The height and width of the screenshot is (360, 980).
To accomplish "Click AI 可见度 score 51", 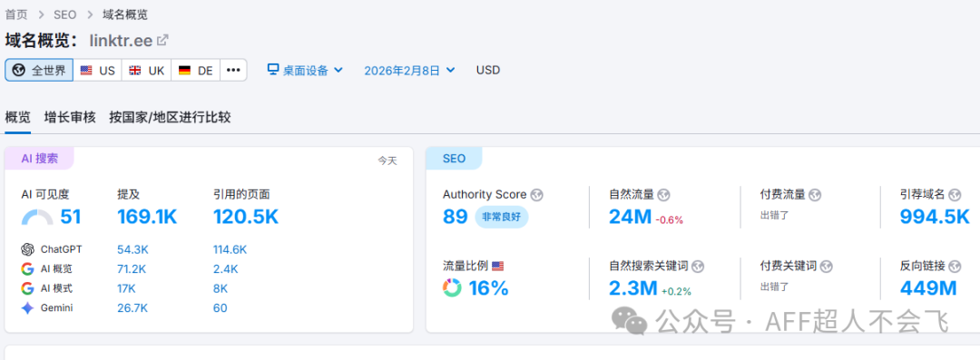I will point(71,217).
